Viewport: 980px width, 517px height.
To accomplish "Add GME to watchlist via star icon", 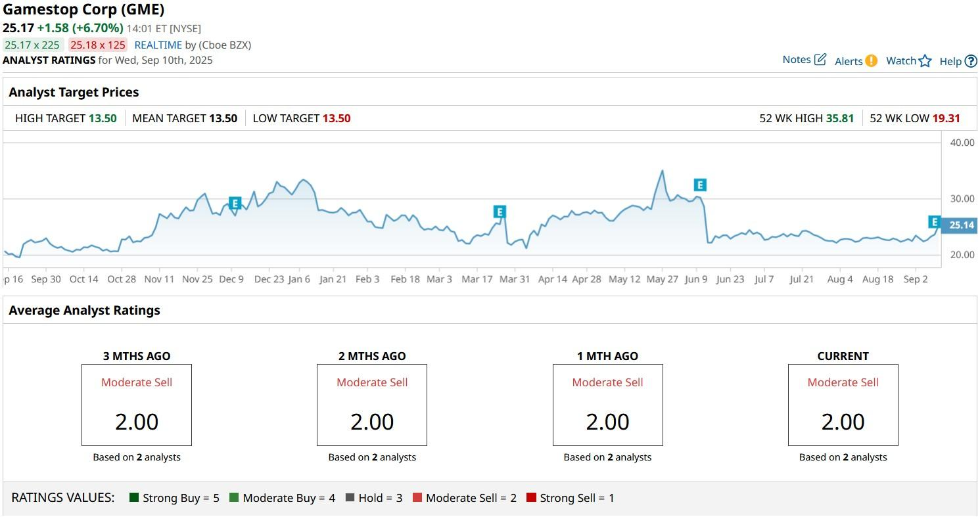I will coord(926,60).
